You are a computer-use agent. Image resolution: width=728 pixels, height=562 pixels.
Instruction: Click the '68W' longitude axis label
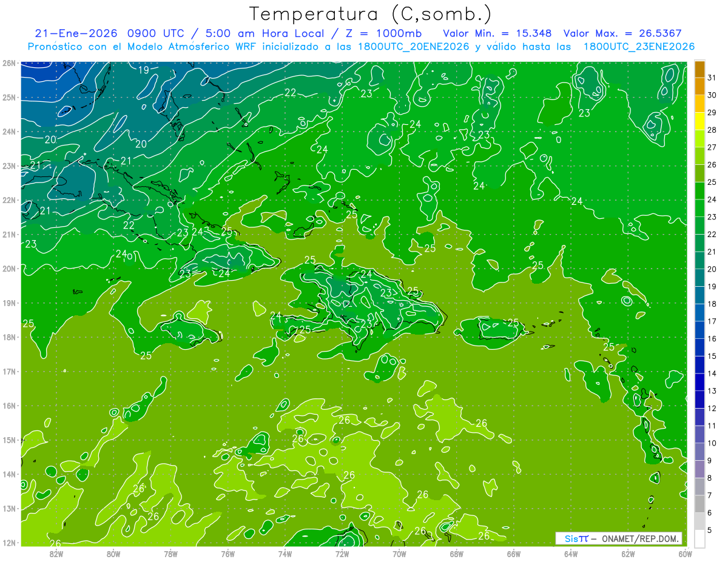click(x=457, y=553)
